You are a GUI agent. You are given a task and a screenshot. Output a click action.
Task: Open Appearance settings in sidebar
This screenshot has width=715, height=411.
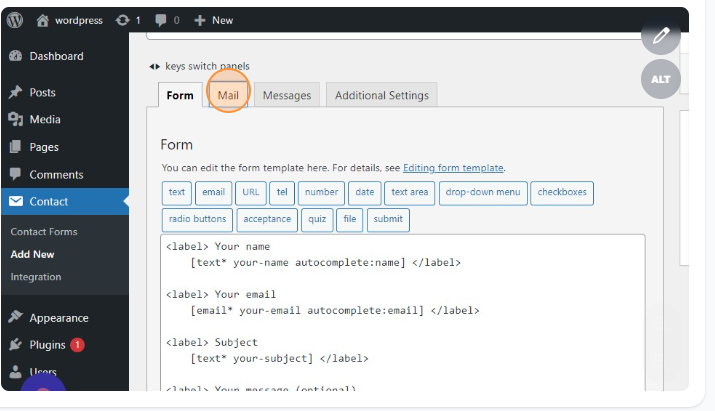pos(58,318)
